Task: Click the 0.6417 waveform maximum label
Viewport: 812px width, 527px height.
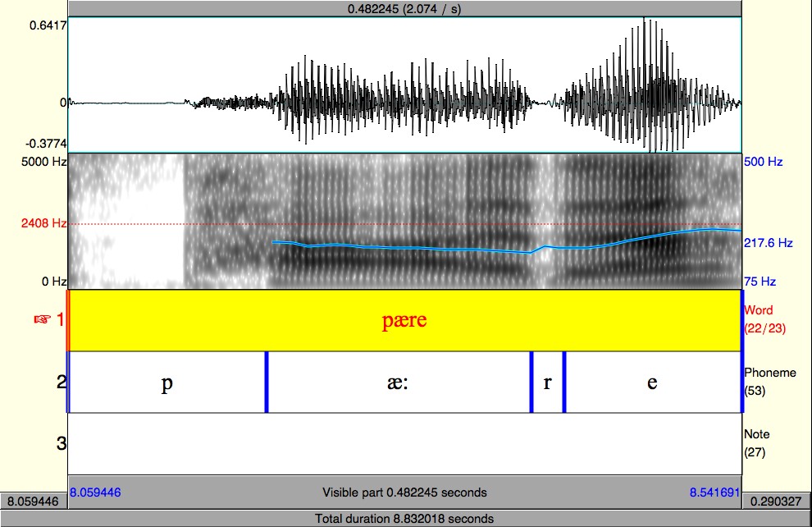Action: [48, 25]
